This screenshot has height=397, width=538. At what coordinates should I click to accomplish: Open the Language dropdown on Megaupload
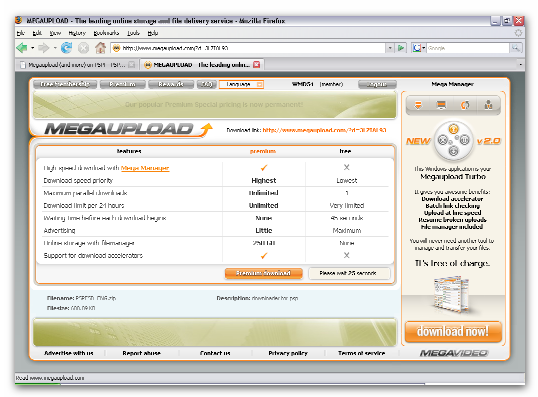[241, 84]
